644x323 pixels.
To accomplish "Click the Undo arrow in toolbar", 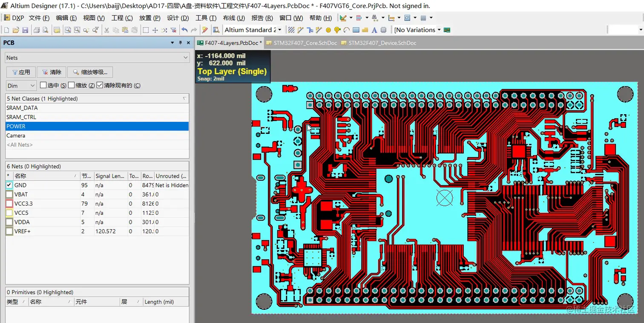I will point(184,30).
